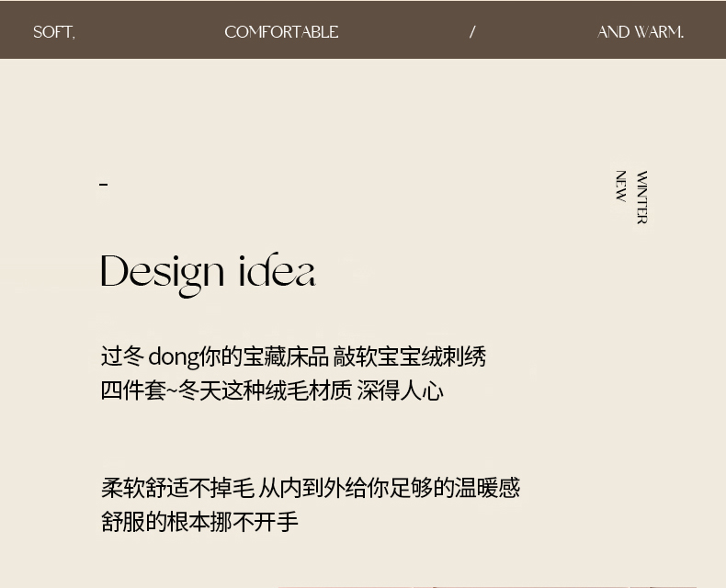Click the COMFORTABLE text in the banner

point(281,32)
